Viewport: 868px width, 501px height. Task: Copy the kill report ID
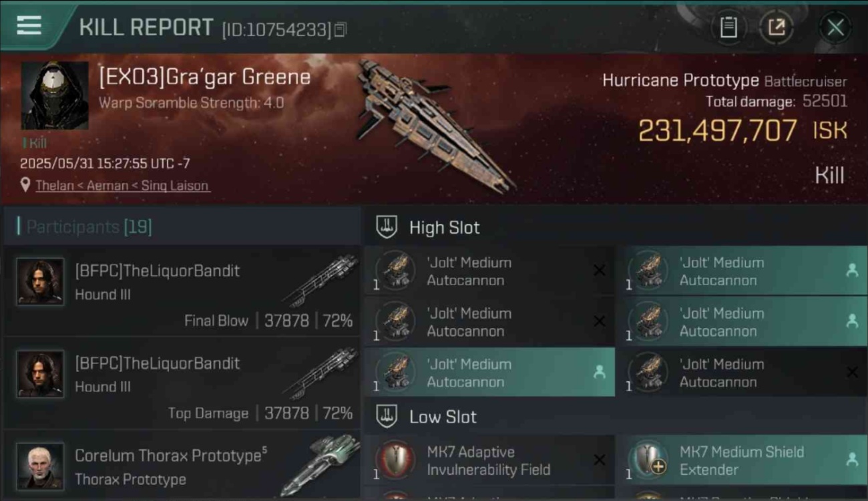(x=341, y=29)
